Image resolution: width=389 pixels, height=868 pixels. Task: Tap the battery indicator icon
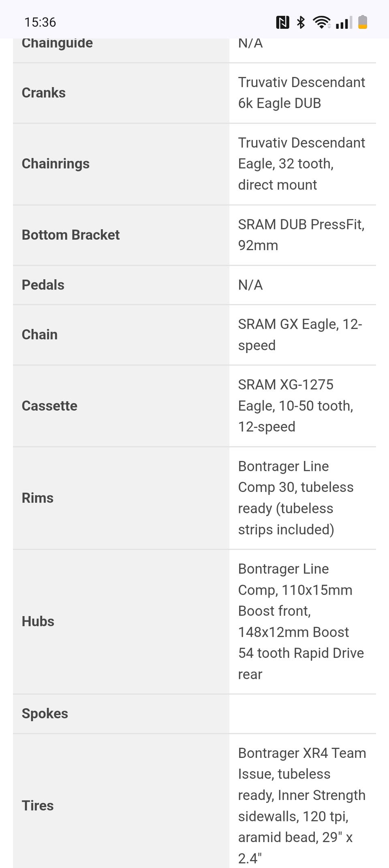(x=363, y=22)
